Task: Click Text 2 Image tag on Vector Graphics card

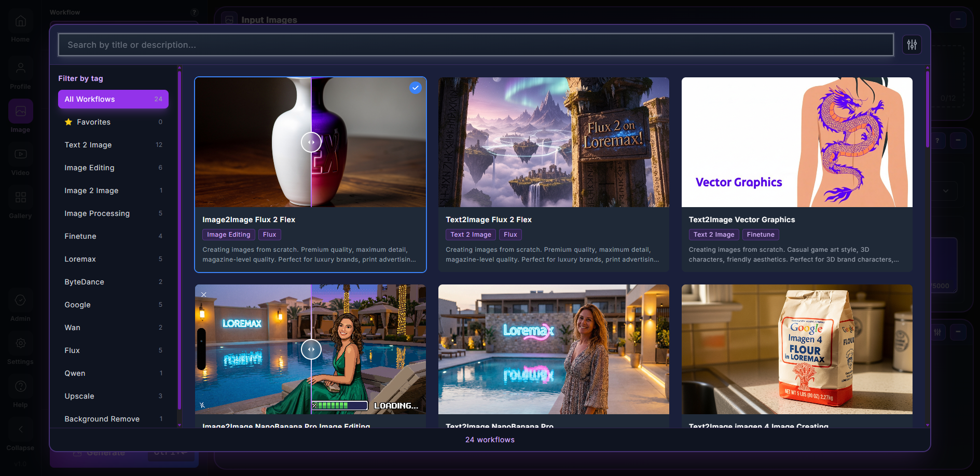Action: (x=714, y=235)
